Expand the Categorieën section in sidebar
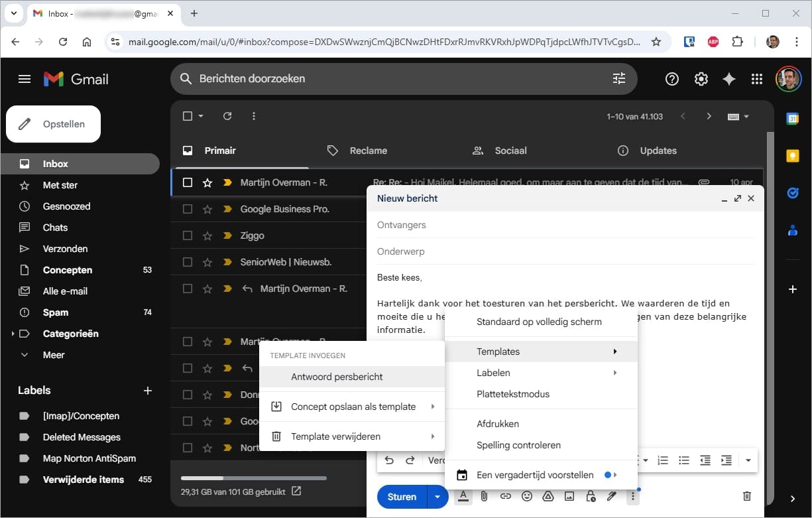Image resolution: width=812 pixels, height=518 pixels. [13, 334]
